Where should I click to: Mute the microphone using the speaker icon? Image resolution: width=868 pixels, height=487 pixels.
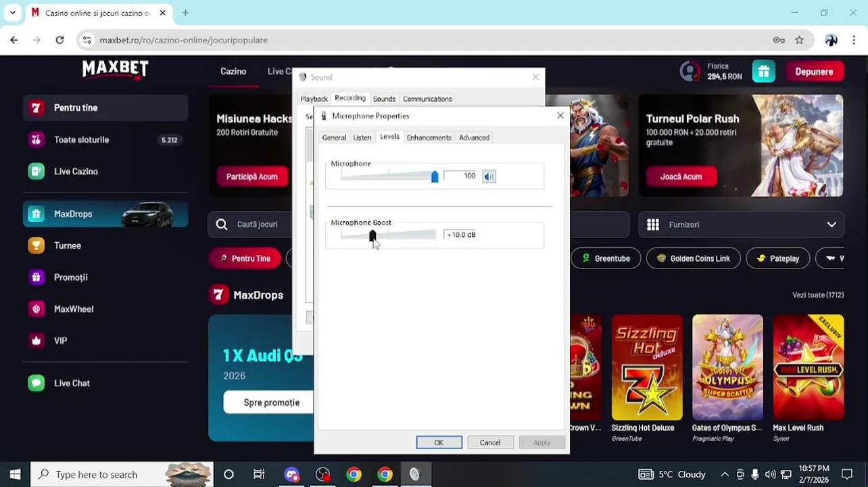click(x=489, y=177)
